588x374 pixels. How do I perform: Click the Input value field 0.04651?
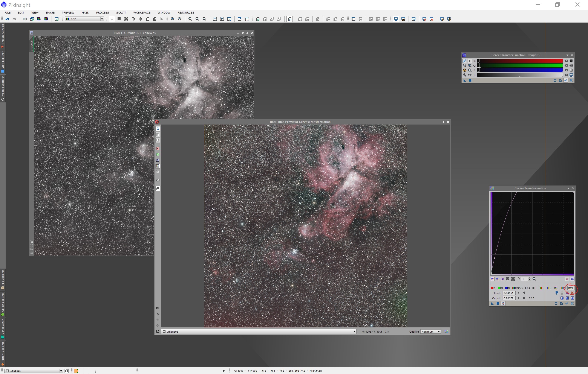pyautogui.click(x=509, y=293)
